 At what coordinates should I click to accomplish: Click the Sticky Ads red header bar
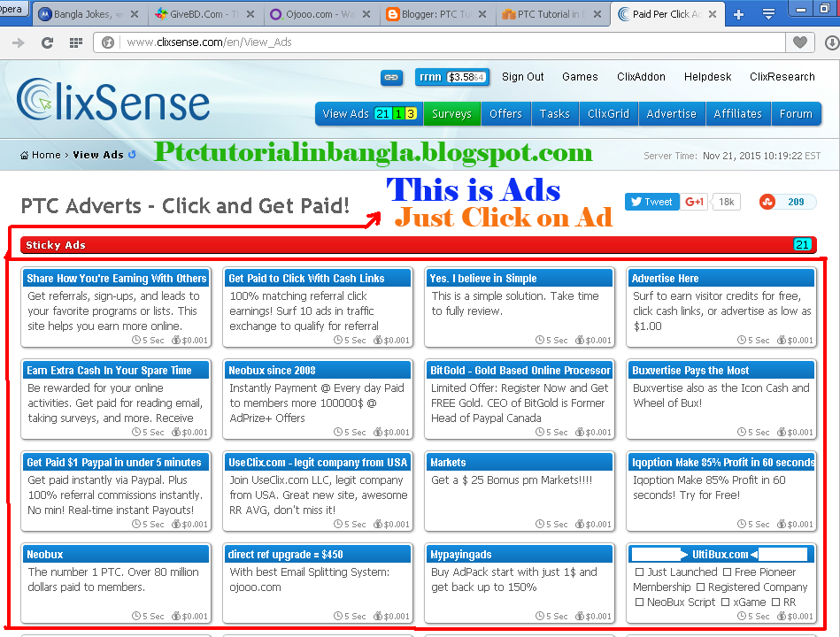pos(419,245)
